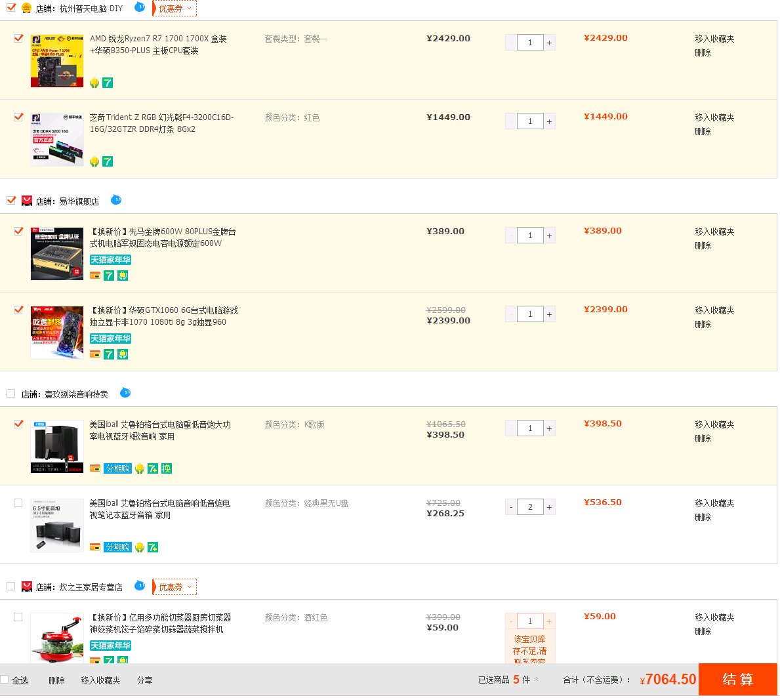Image resolution: width=780 pixels, height=700 pixels.
Task: Uncheck the AMD Ryzen7 1700 bundle checkbox
Action: point(18,38)
